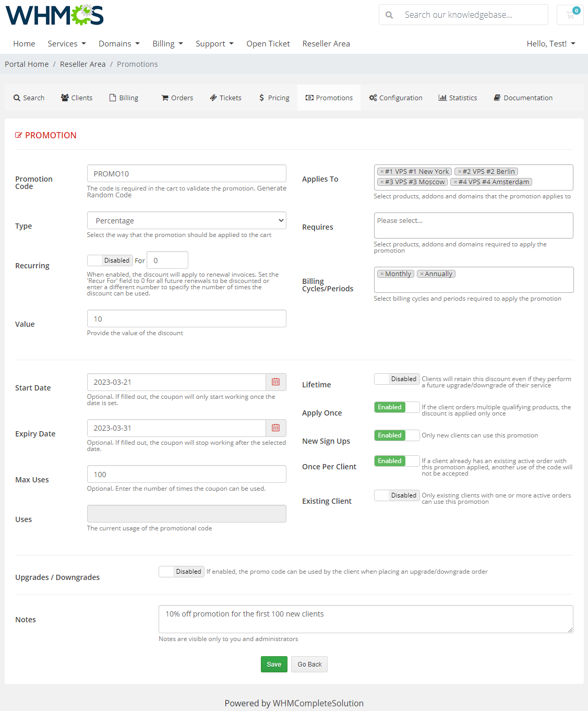Click the Documentation book icon
Screen dimensions: 588x711
pyautogui.click(x=497, y=98)
